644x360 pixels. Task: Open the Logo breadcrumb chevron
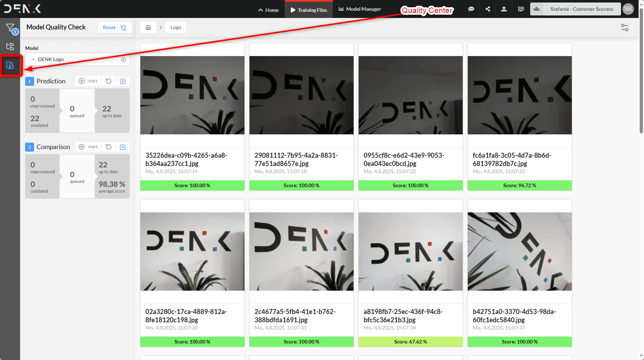[x=160, y=27]
